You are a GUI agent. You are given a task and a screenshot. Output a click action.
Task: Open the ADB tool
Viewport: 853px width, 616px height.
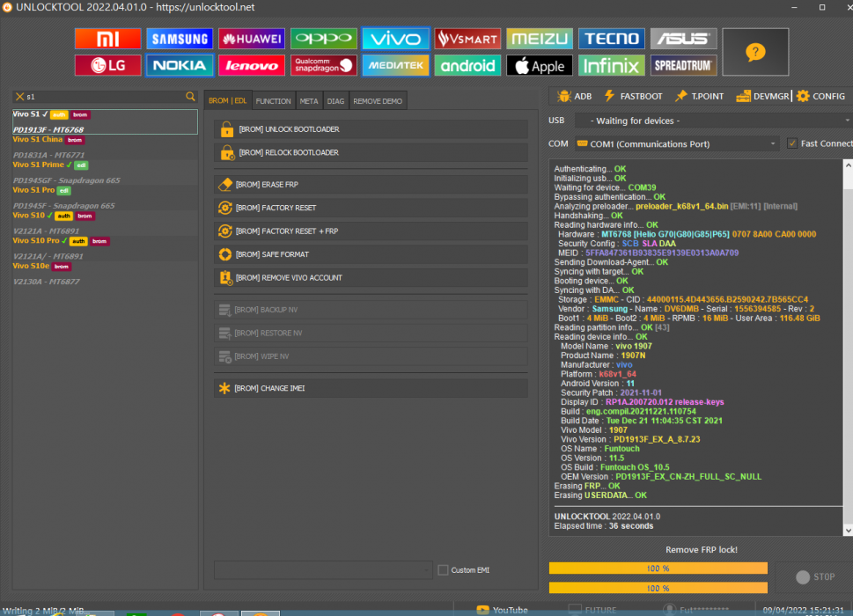coord(575,96)
